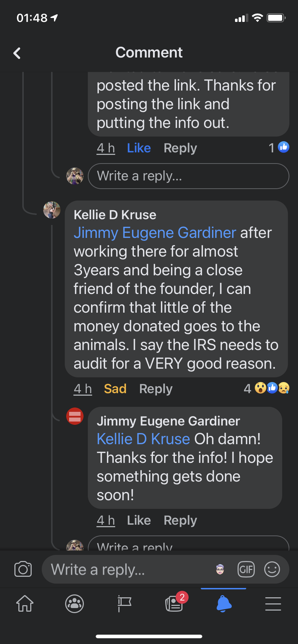
Task: Tap the back arrow in Comment header
Action: (x=17, y=53)
